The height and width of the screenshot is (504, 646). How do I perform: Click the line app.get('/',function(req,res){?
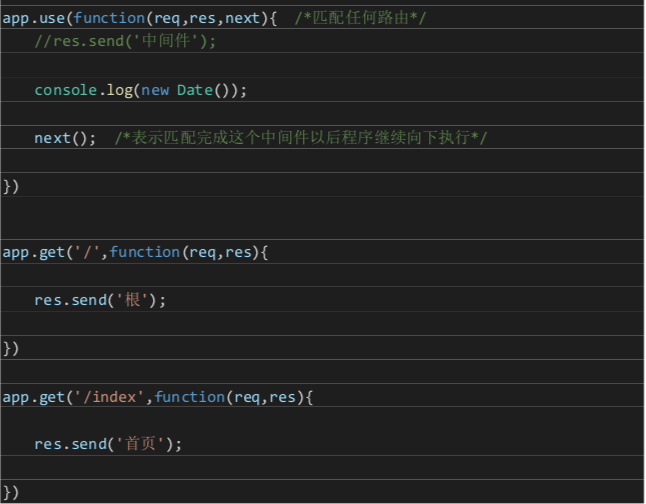click(135, 252)
